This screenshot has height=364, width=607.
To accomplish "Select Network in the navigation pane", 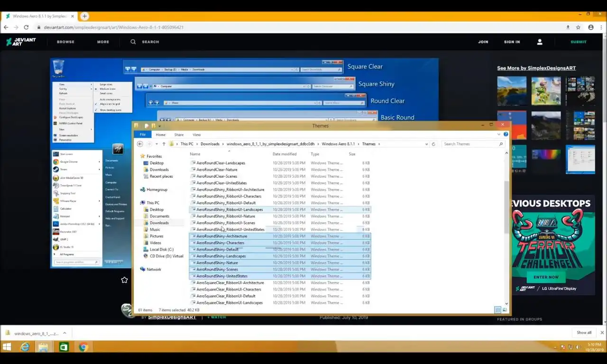I will pyautogui.click(x=154, y=269).
